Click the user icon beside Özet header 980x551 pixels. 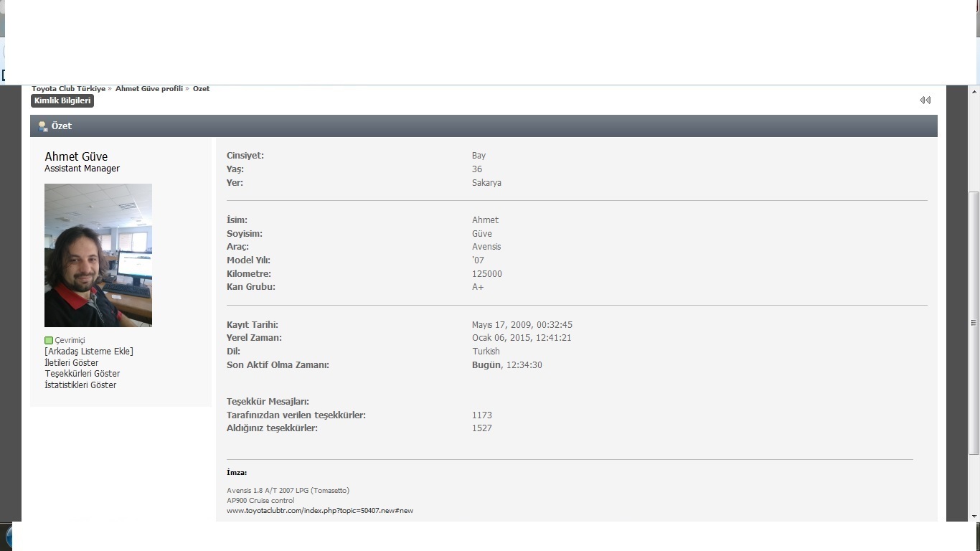pos(42,126)
